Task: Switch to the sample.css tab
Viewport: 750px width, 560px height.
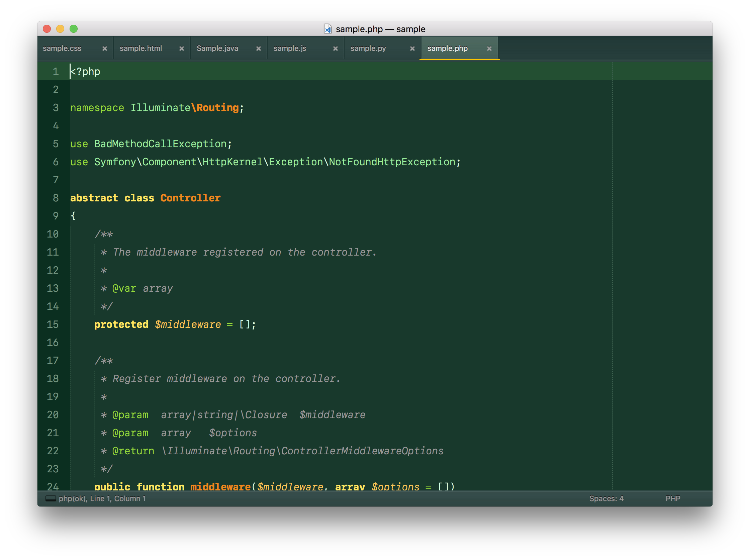Action: point(62,49)
